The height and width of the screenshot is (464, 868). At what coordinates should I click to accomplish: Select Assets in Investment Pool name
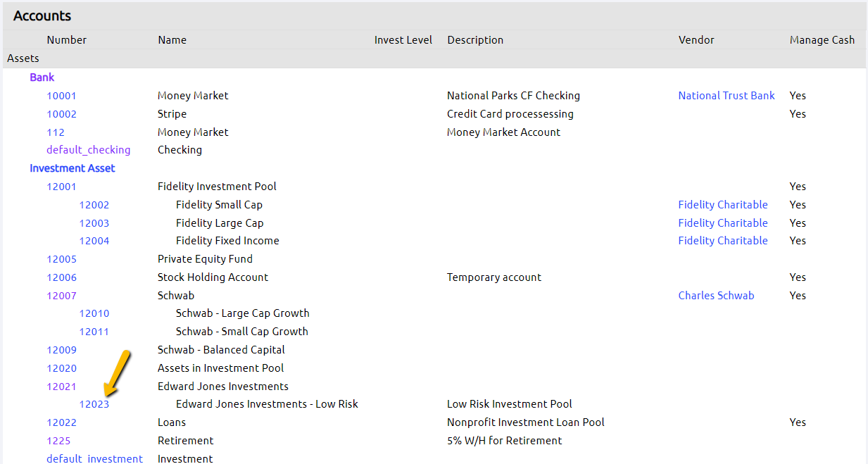point(221,368)
